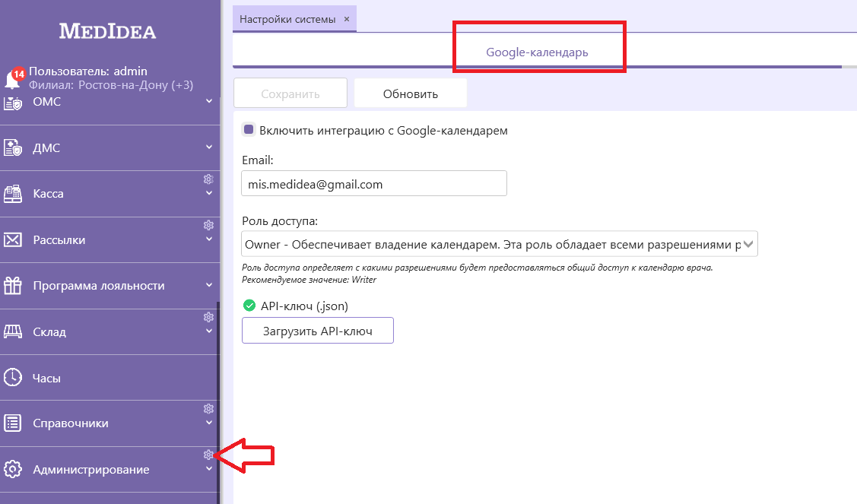The height and width of the screenshot is (504, 857).
Task: Open the Программа лояльности menu item
Action: [110, 285]
